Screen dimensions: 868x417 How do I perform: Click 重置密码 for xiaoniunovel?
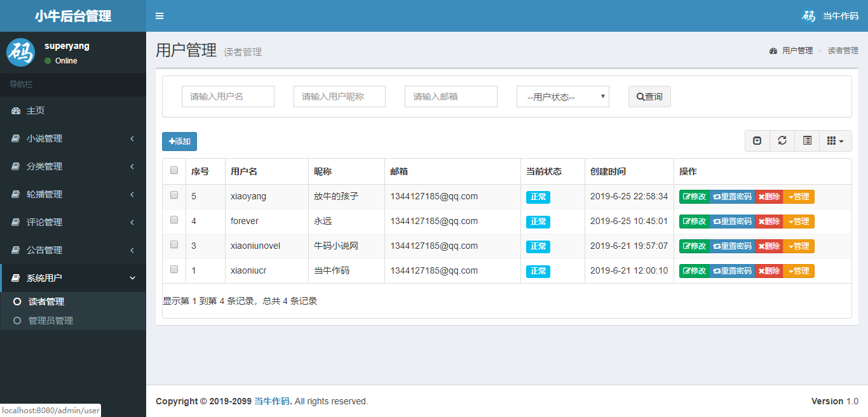click(x=732, y=246)
